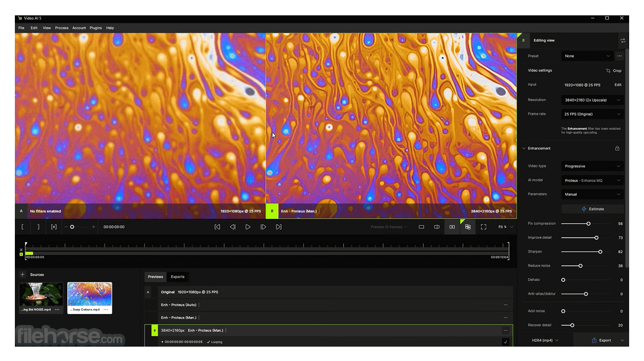Open the H264 (mp4) format dropdown
Image resolution: width=644 pixels, height=361 pixels.
(x=545, y=340)
